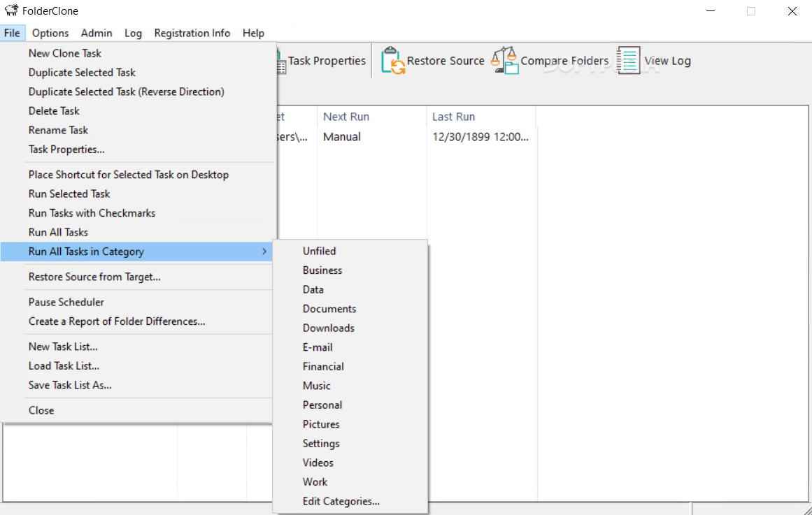Click the Last Run column header
The height and width of the screenshot is (515, 812).
pos(481,117)
